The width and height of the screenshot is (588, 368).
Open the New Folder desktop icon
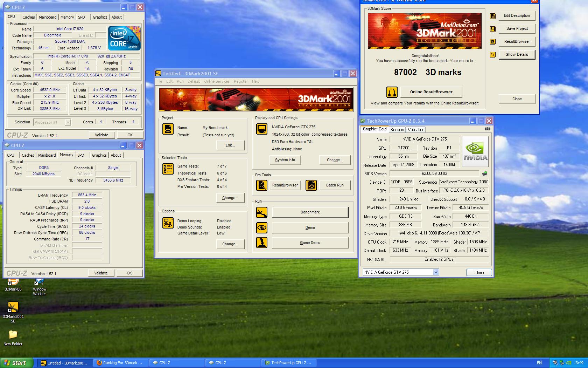13,338
